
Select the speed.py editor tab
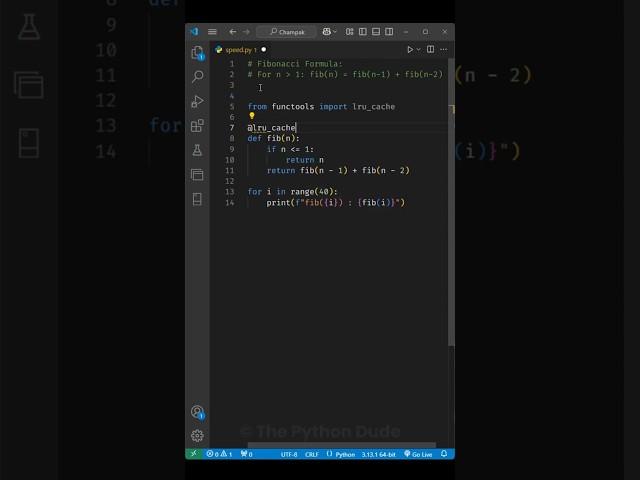coord(241,49)
